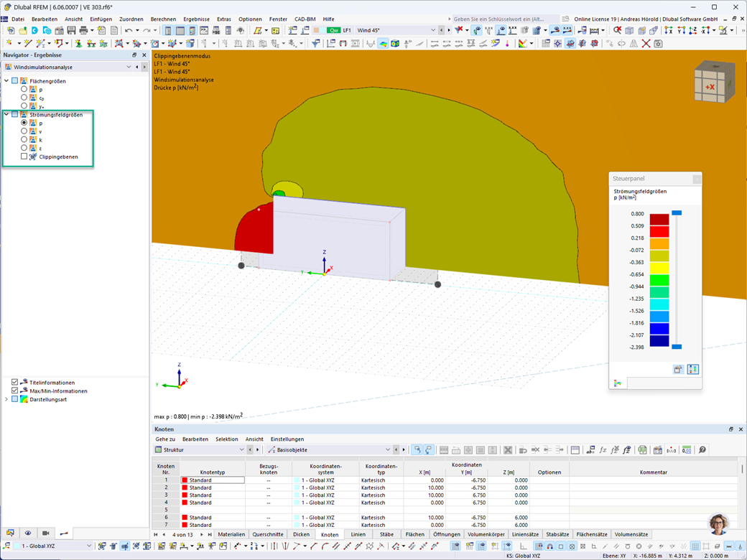Click the print icon in the top toolbar
Image resolution: width=747 pixels, height=560 pixels.
83,30
